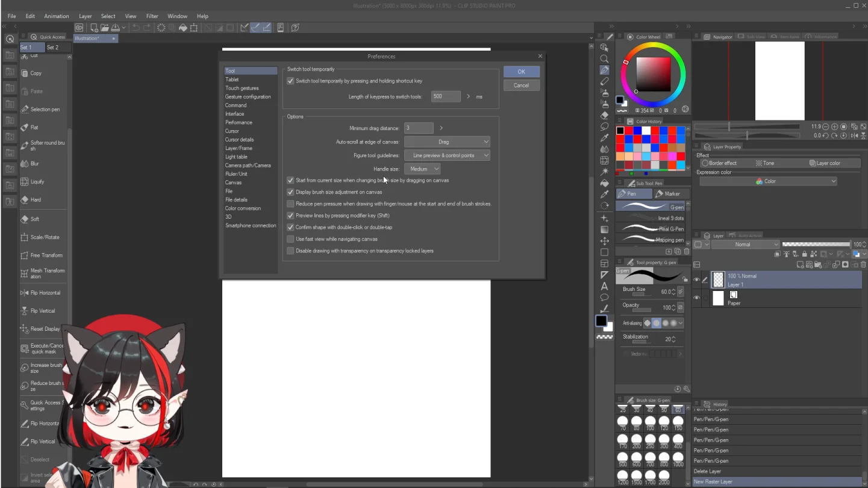Enable Use fast view while navigating canvas

[x=290, y=239]
